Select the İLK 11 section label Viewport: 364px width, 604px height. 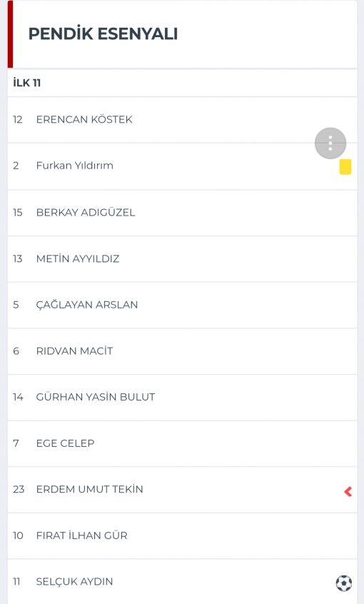[27, 83]
